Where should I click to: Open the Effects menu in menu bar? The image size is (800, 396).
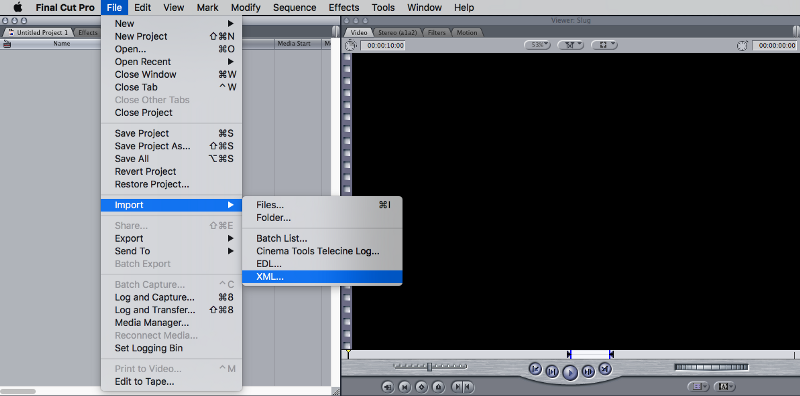pyautogui.click(x=344, y=8)
